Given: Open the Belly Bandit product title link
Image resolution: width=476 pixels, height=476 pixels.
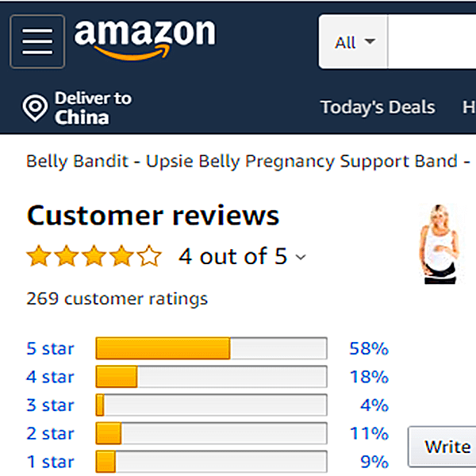Looking at the screenshot, I should tap(242, 161).
